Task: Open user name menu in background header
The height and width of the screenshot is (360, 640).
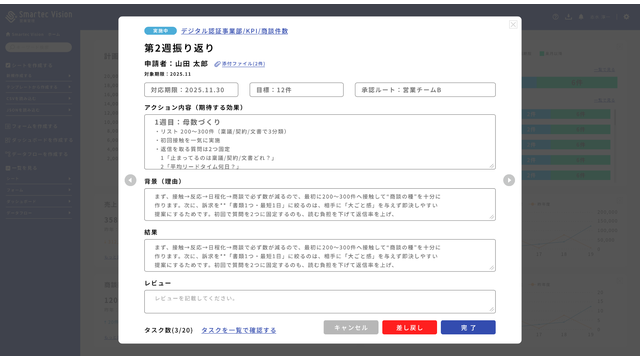Action: (600, 17)
